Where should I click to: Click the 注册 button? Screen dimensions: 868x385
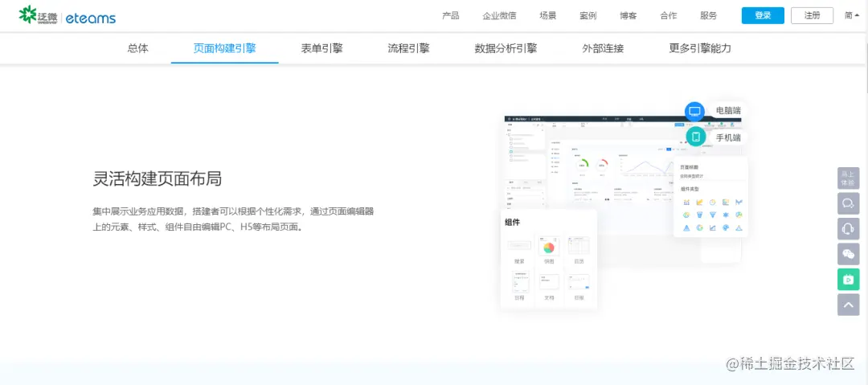click(x=812, y=15)
